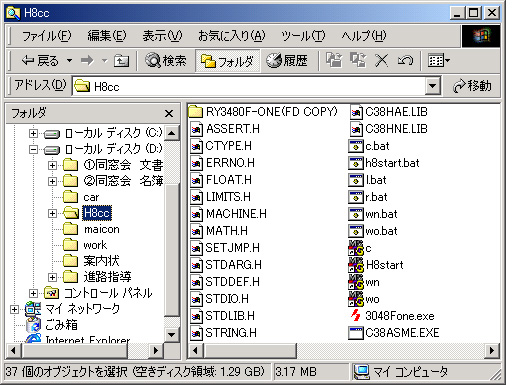
Task: Click the Copy To toolbar icon
Action: tap(358, 61)
